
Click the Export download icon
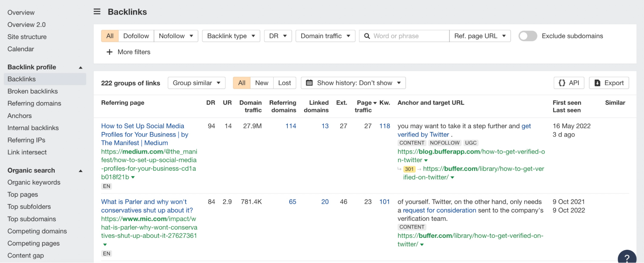point(597,83)
